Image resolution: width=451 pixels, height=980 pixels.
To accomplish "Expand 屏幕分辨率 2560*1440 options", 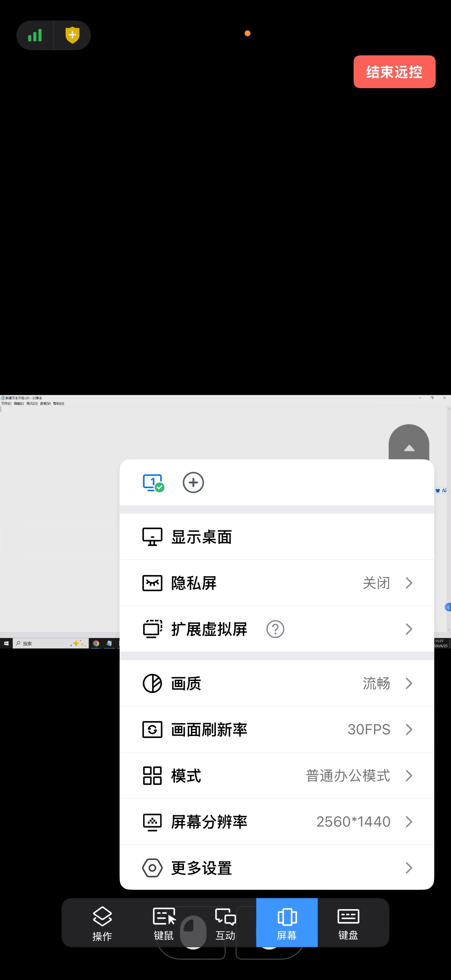I will [x=277, y=822].
